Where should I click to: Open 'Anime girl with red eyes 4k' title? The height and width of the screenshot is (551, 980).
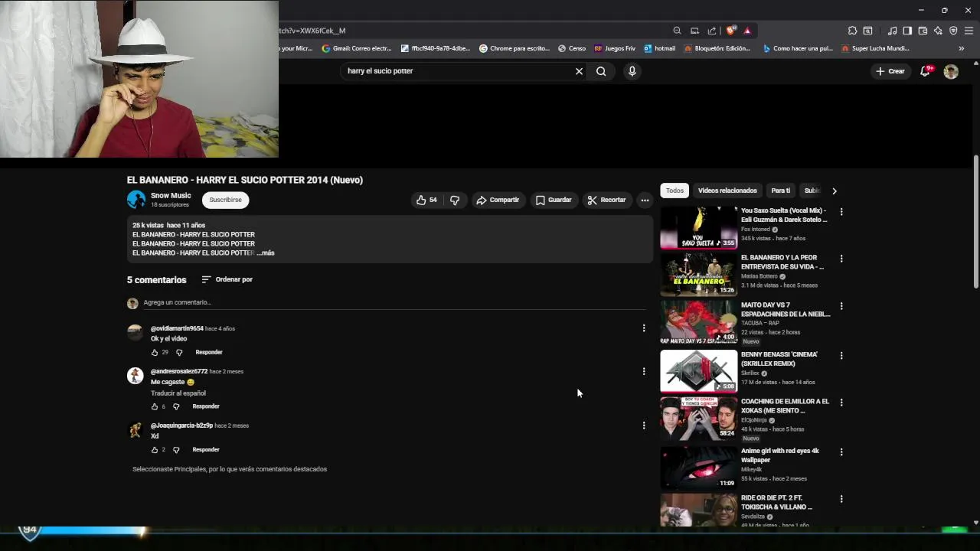coord(779,455)
